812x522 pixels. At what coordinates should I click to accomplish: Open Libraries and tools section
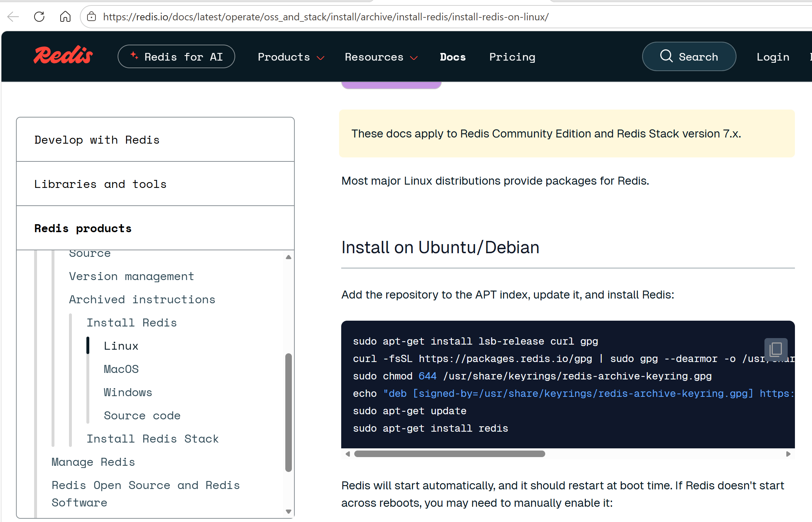coord(155,184)
